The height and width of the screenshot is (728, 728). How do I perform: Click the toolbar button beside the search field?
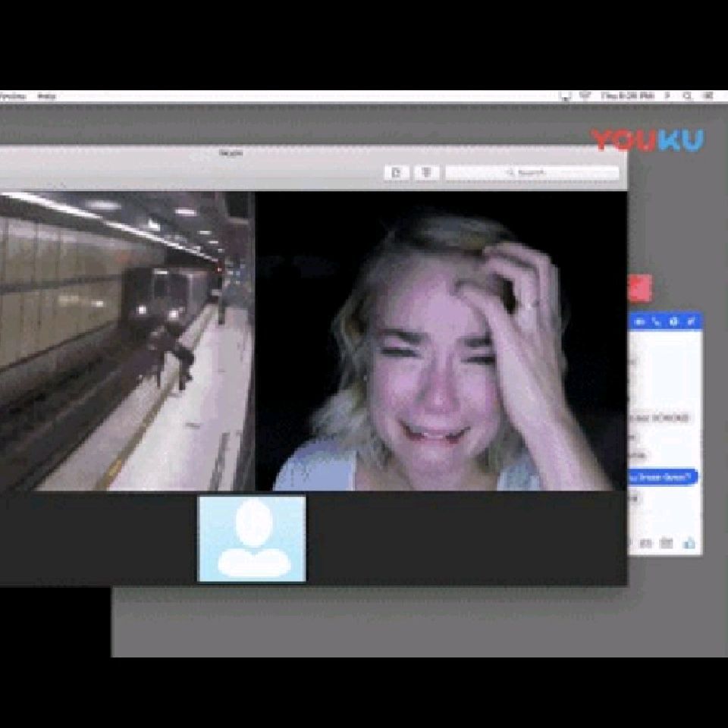(426, 173)
